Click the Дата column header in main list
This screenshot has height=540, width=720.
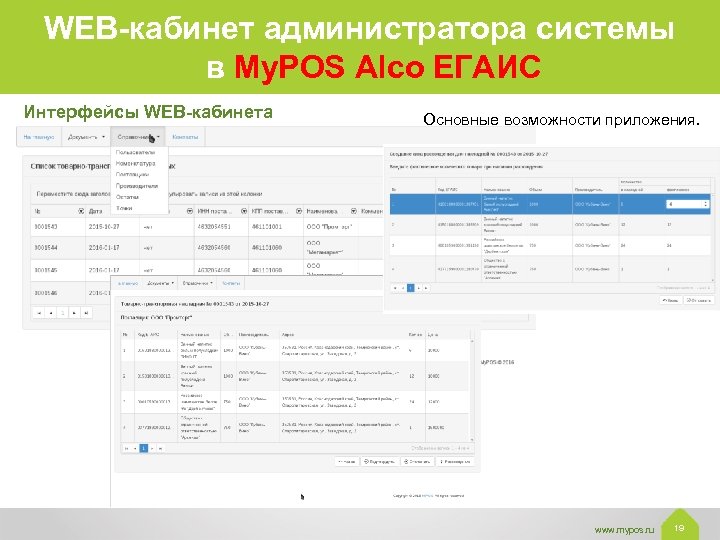coord(96,211)
